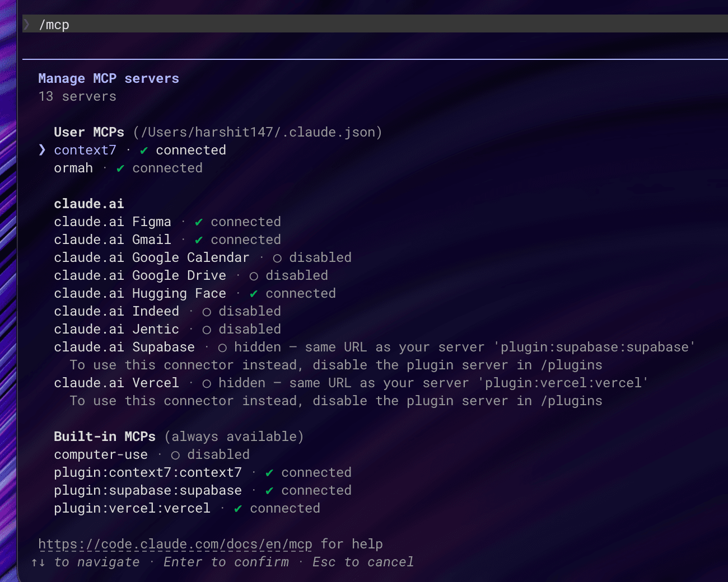Click the disabled circle for Jentic
The image size is (728, 582).
coord(207,330)
